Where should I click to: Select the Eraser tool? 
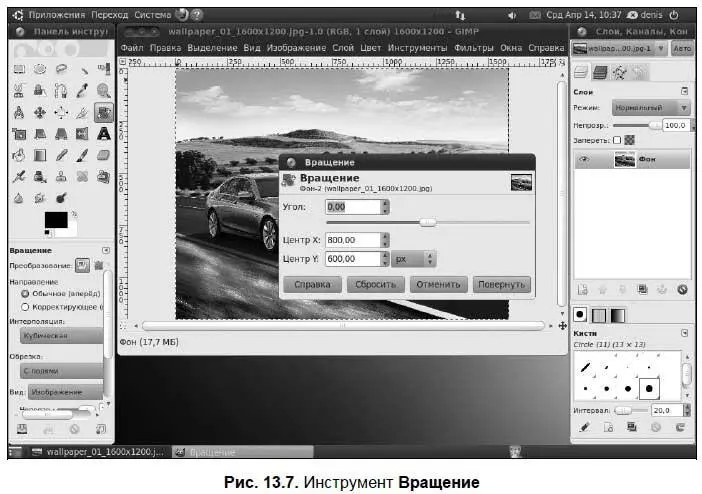point(103,155)
